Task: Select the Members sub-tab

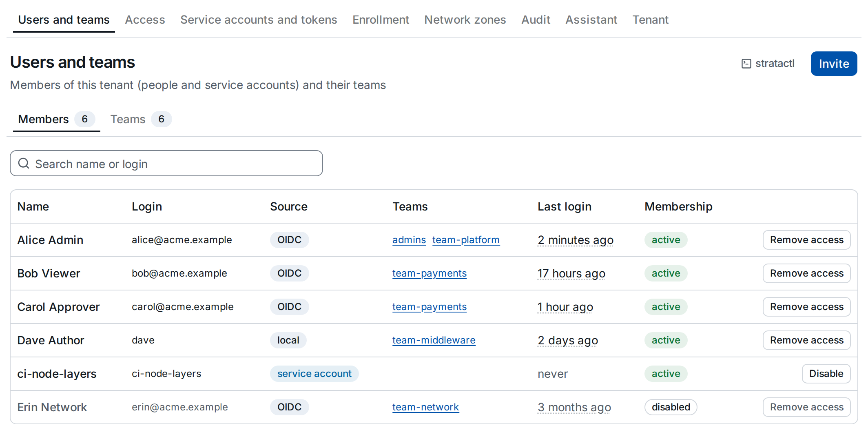Action: point(56,119)
